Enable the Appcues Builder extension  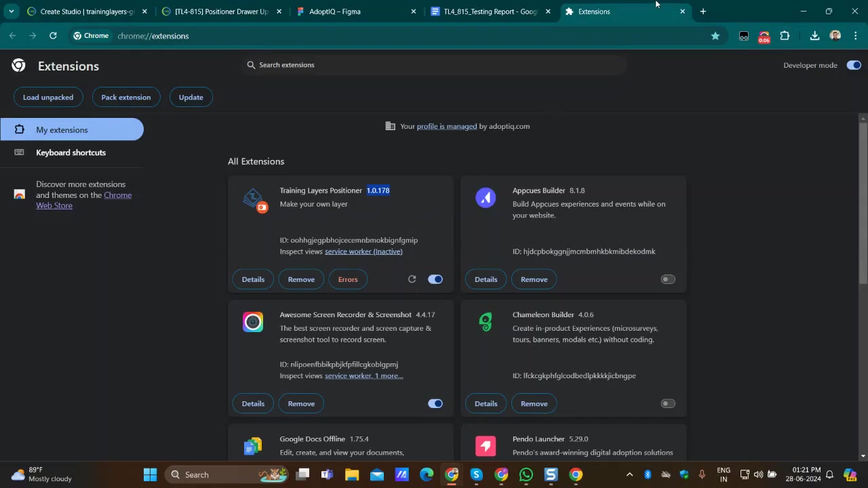pos(668,279)
